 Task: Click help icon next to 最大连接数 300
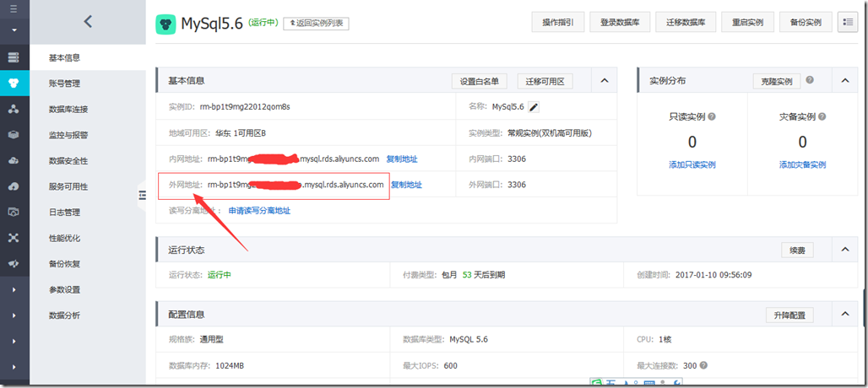[703, 366]
